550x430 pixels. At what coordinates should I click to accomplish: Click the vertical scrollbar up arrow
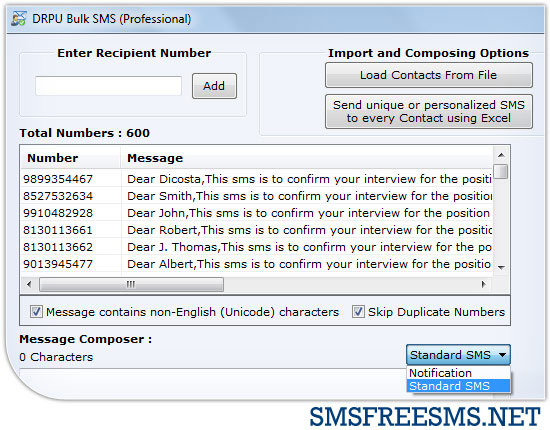(x=501, y=155)
